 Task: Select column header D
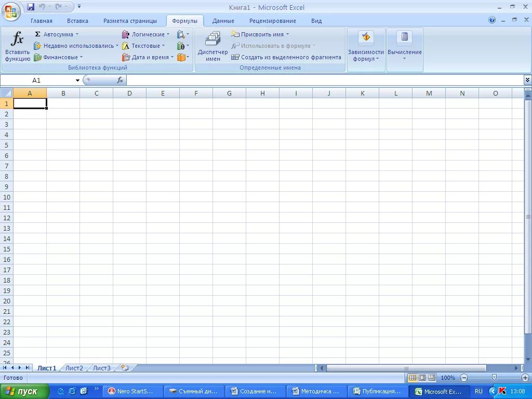[x=129, y=94]
